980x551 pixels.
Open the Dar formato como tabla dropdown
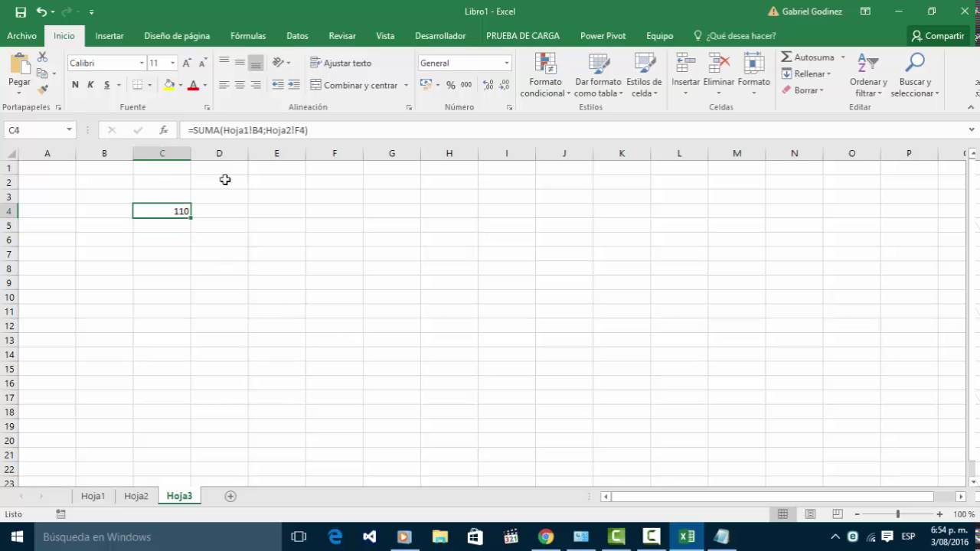coord(599,75)
